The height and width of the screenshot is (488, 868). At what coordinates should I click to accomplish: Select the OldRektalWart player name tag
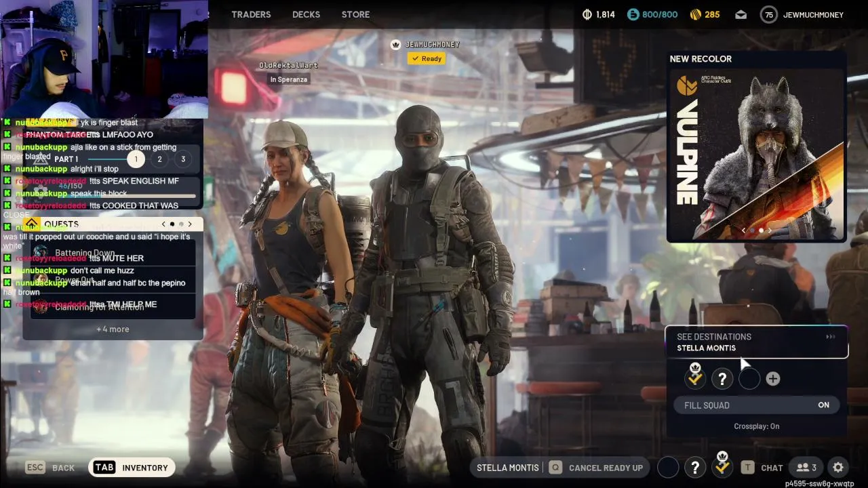[288, 66]
